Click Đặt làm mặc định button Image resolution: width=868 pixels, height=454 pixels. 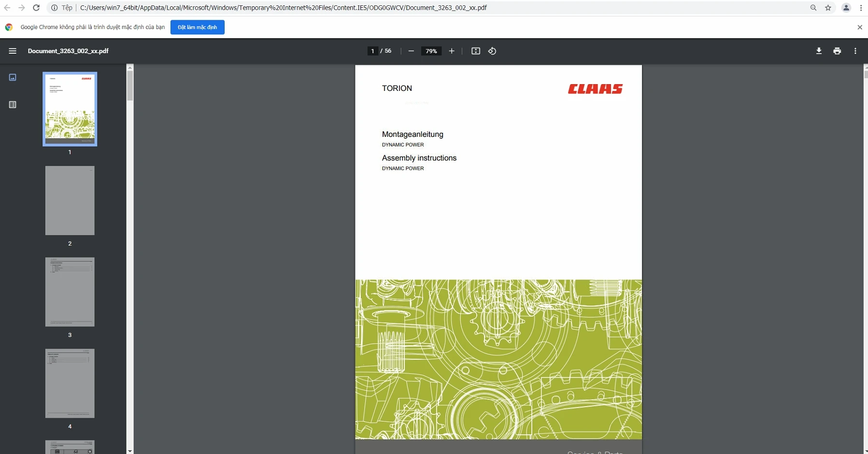tap(198, 27)
